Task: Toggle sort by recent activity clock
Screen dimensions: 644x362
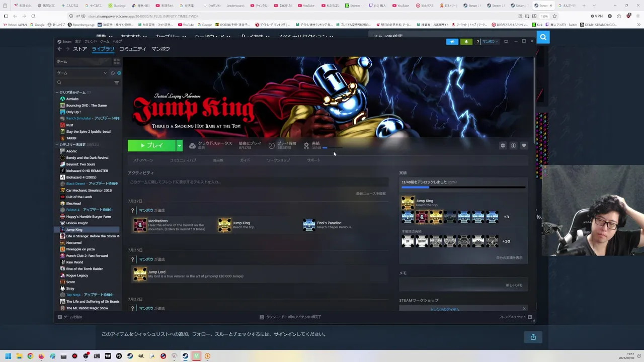Action: (x=113, y=73)
